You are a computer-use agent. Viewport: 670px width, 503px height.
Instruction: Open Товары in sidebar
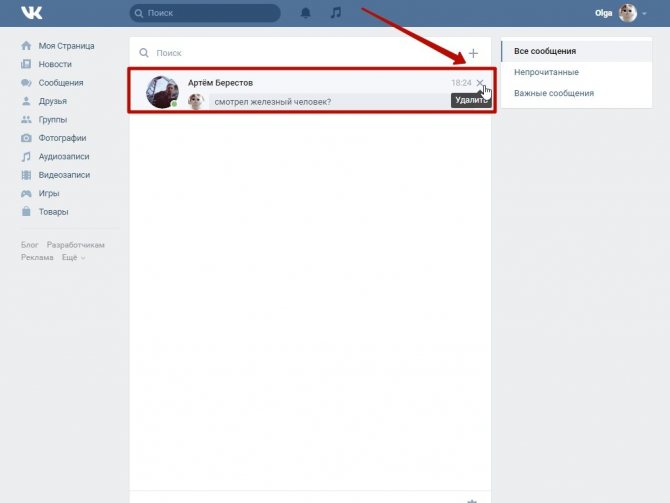53,212
